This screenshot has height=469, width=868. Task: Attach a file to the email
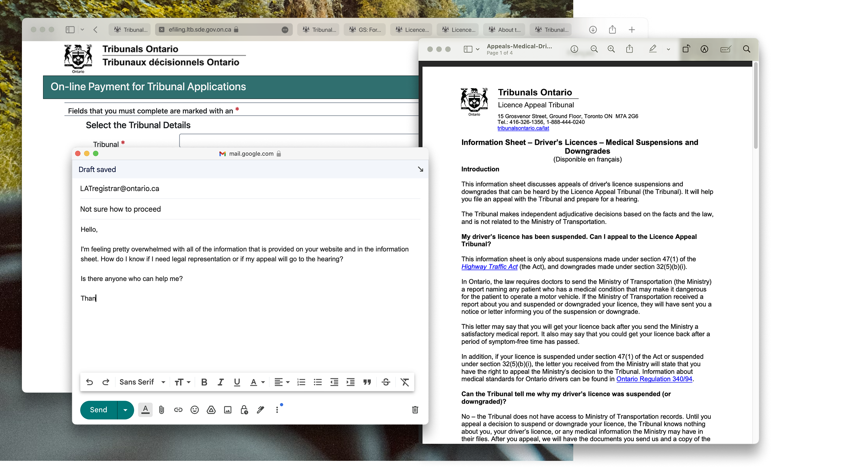[162, 410]
